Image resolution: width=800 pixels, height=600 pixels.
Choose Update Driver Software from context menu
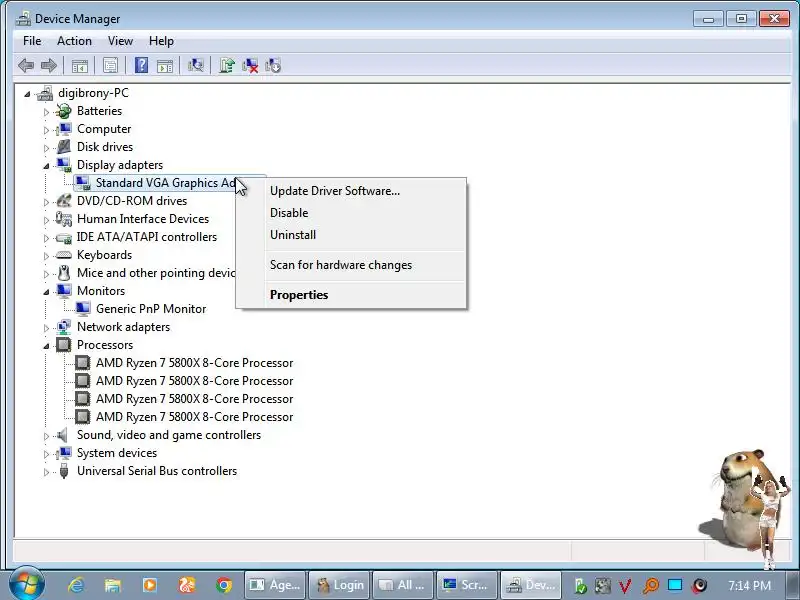click(x=352, y=191)
